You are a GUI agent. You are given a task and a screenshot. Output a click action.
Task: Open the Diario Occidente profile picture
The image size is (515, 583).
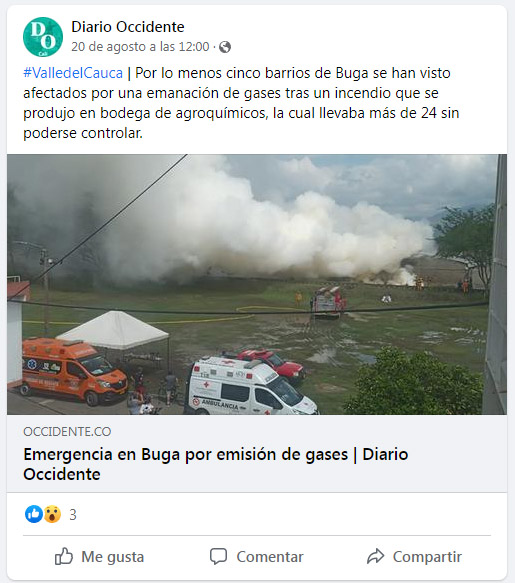(x=43, y=37)
